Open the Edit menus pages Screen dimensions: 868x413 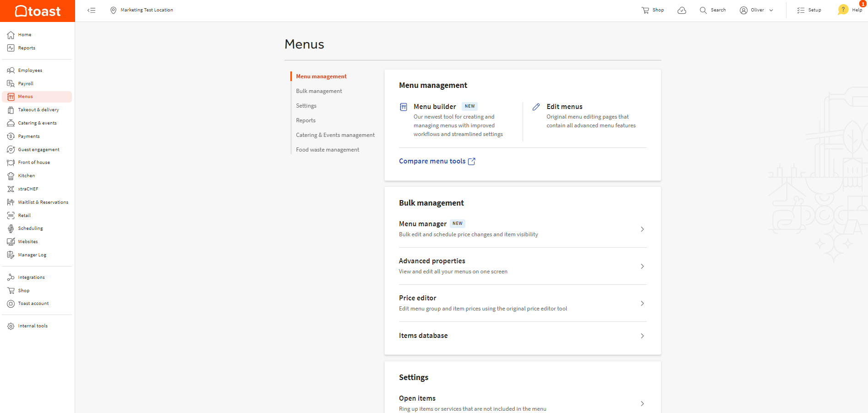point(564,107)
